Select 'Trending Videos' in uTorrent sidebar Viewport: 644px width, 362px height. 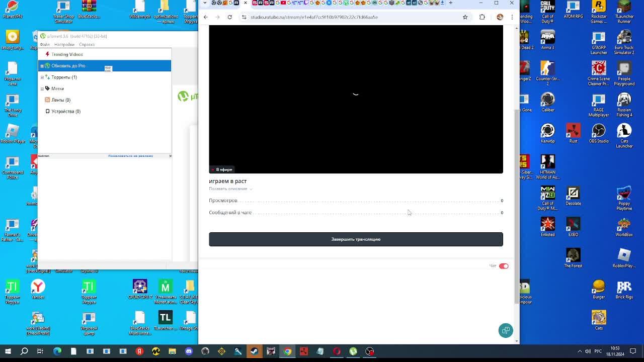(67, 54)
